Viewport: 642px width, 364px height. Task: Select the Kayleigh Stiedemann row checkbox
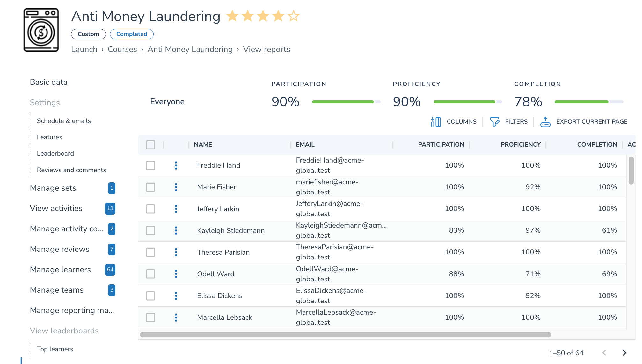pyautogui.click(x=150, y=230)
